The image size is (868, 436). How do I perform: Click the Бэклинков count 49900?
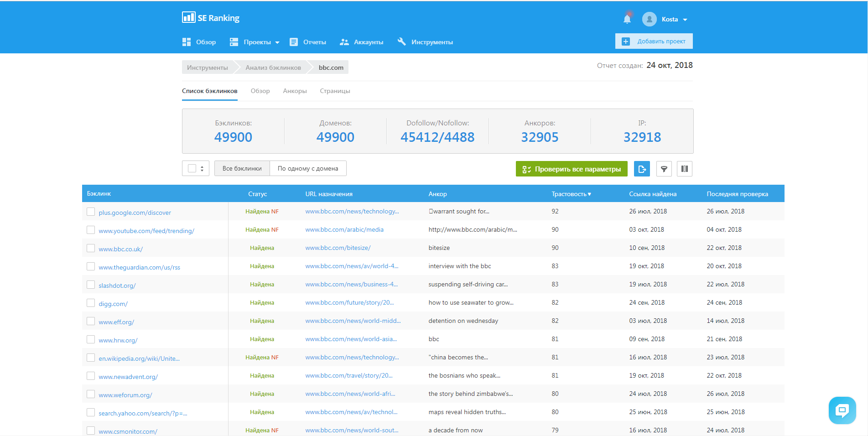click(233, 137)
